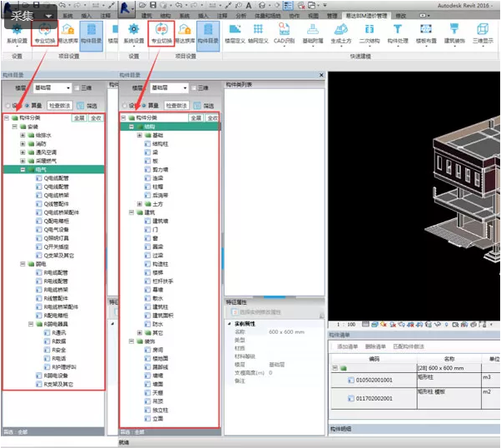Tick the 三维 checkbox above the 结构 tree
The width and height of the screenshot is (501, 448).
[x=194, y=88]
